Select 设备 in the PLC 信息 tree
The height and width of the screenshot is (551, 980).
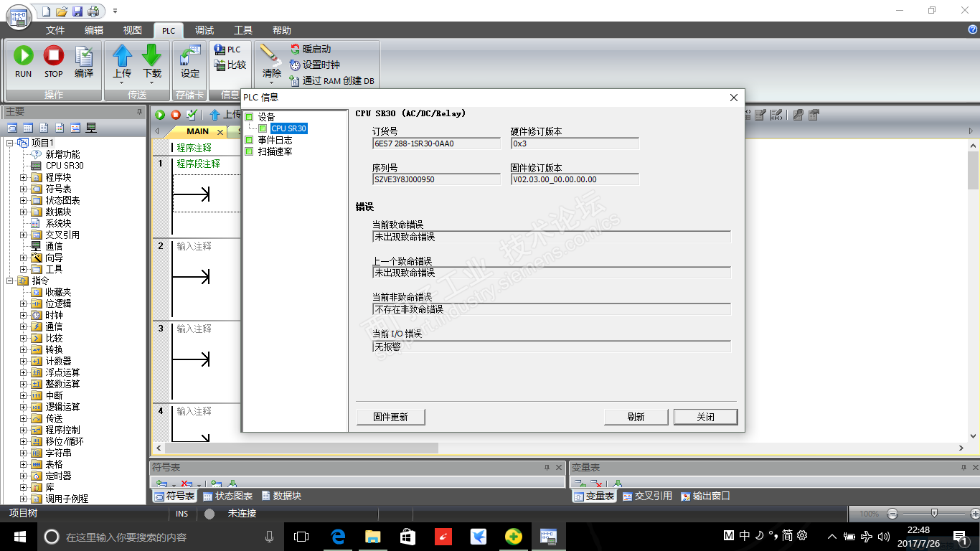point(266,117)
